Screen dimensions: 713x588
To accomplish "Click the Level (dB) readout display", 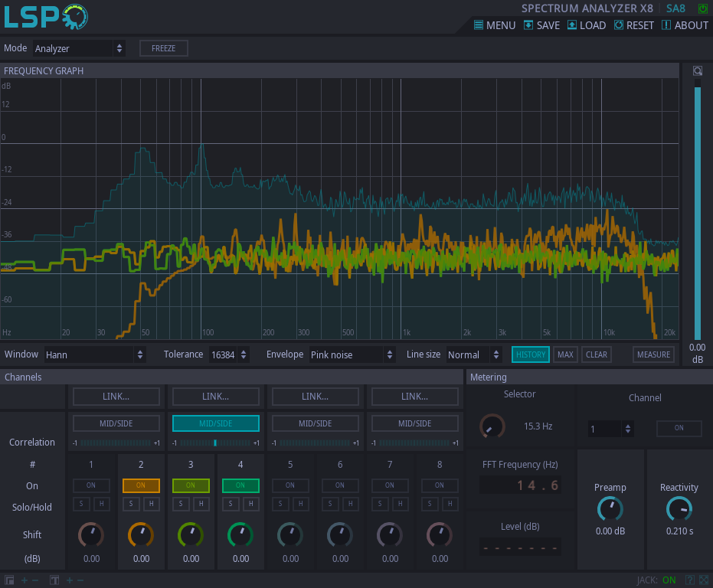I will click(x=520, y=547).
